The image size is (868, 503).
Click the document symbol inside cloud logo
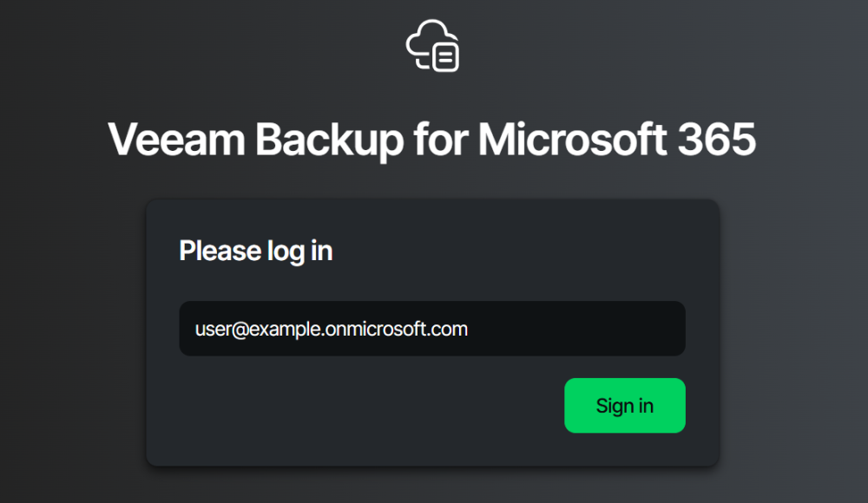point(445,57)
